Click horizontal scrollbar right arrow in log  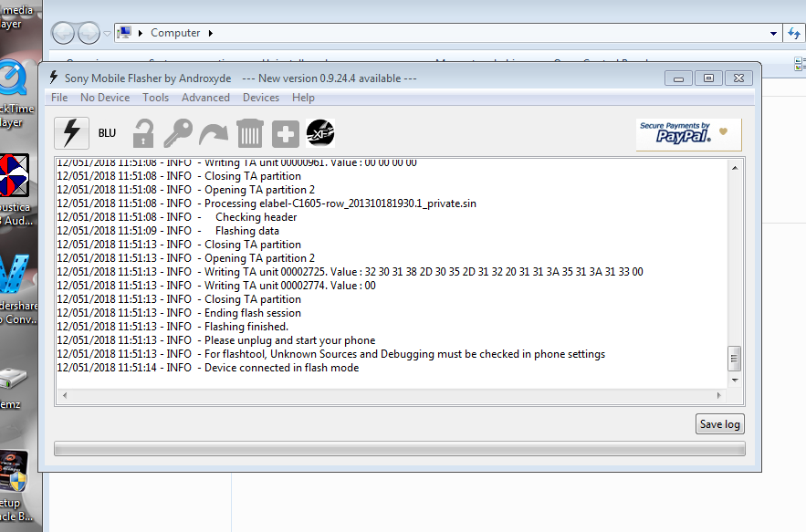pyautogui.click(x=718, y=395)
